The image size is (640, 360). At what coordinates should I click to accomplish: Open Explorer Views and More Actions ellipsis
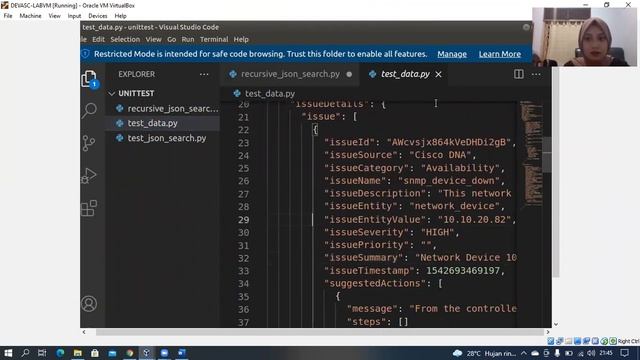(204, 74)
